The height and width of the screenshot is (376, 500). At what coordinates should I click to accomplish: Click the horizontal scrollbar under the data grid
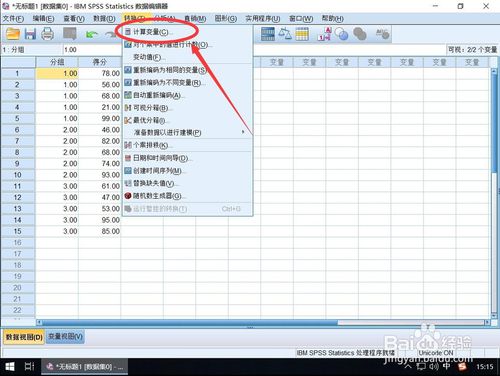[263, 322]
